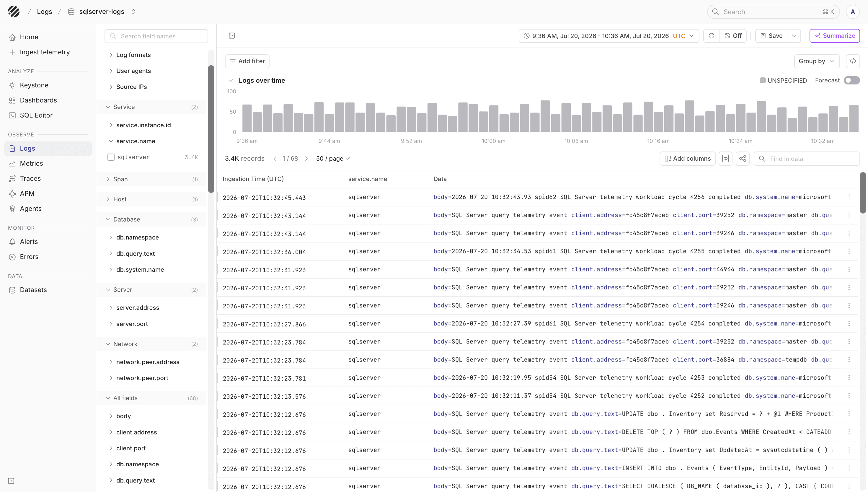Click the Save button
The height and width of the screenshot is (492, 868).
point(771,36)
